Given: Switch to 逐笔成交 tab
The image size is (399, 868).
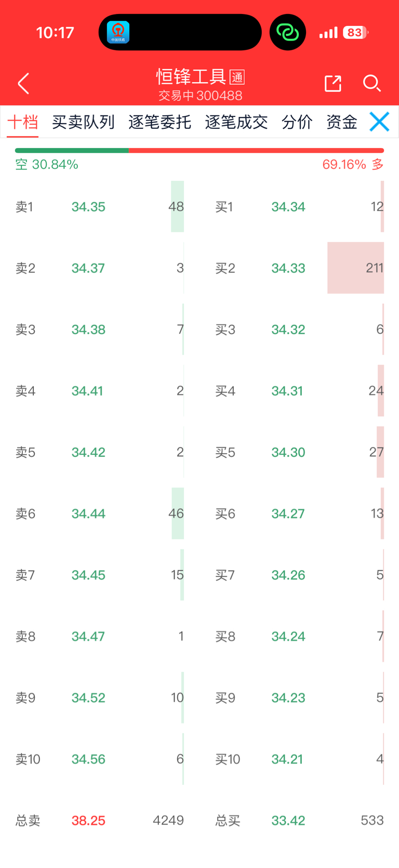Looking at the screenshot, I should (236, 122).
